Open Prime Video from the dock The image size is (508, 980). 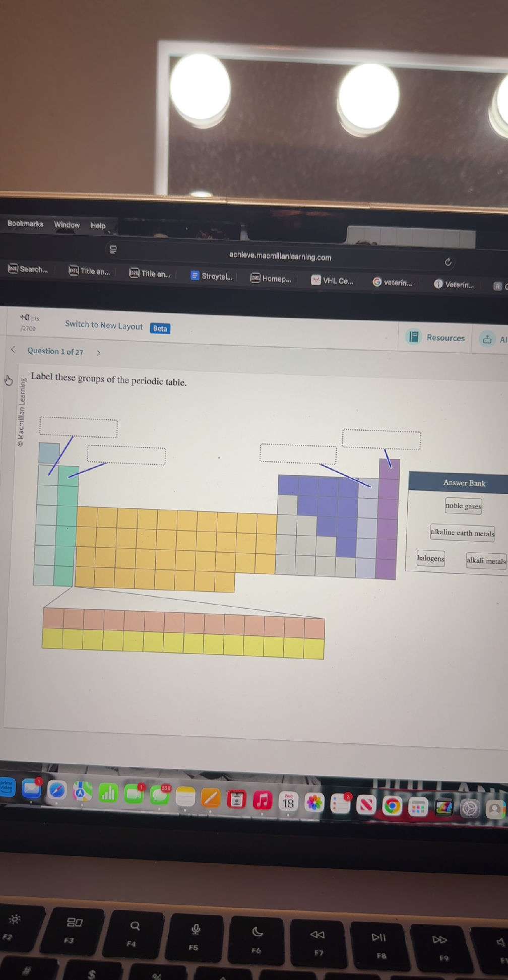coord(7,787)
